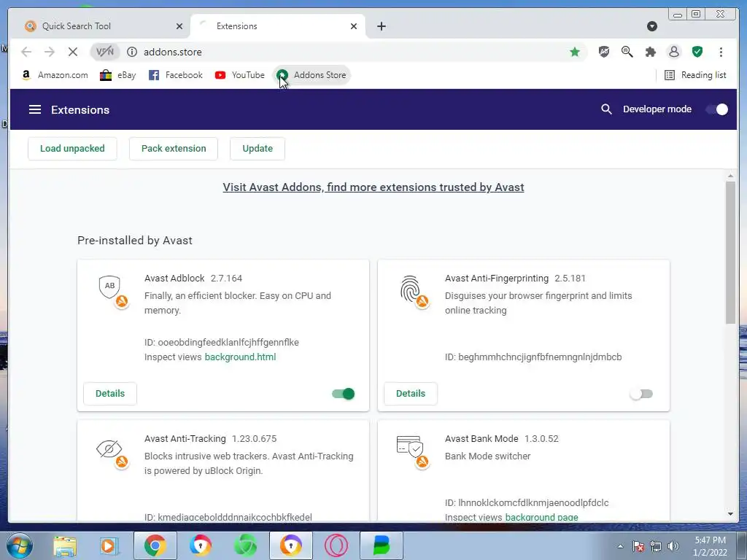Screen dimensions: 747x560
Task: Open the Visit Avast Addons link
Action: 373,187
